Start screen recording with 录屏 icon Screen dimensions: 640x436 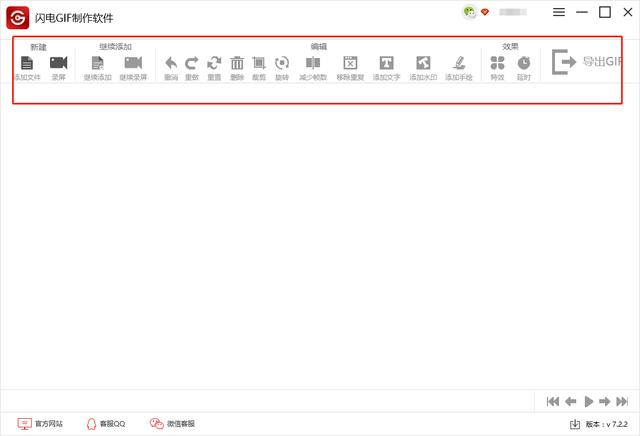[x=59, y=64]
